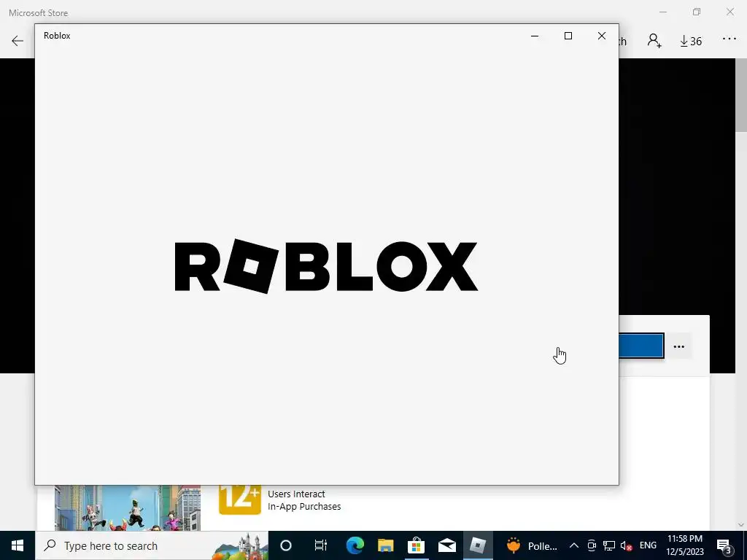Open the network tray icon
Viewport: 747px width, 560px height.
point(609,545)
